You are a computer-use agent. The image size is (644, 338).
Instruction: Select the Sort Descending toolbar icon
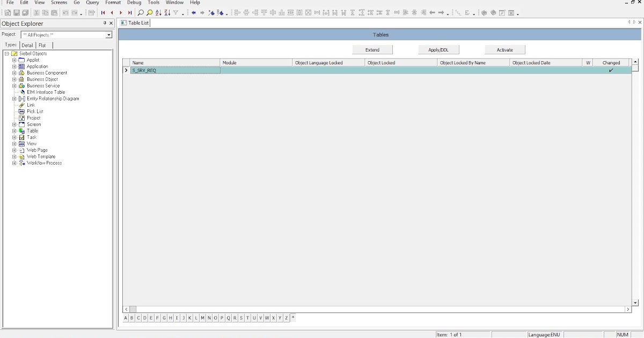167,12
